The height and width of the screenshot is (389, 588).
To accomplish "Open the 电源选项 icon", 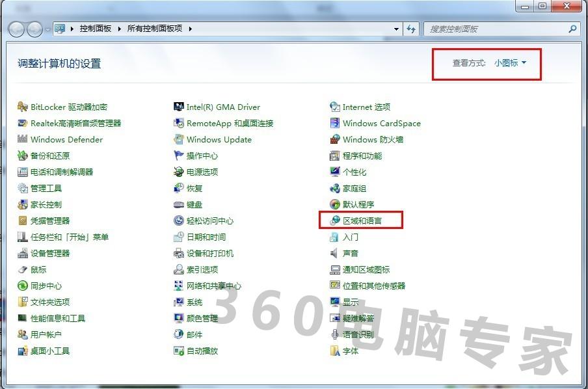I will point(179,172).
